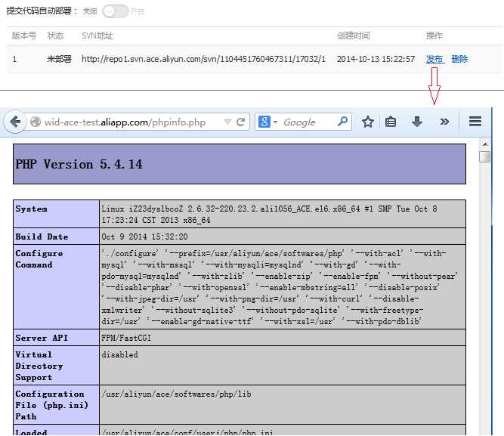Click the vertical scrollbar thumb
The width and height of the screenshot is (504, 436).
[x=484, y=156]
